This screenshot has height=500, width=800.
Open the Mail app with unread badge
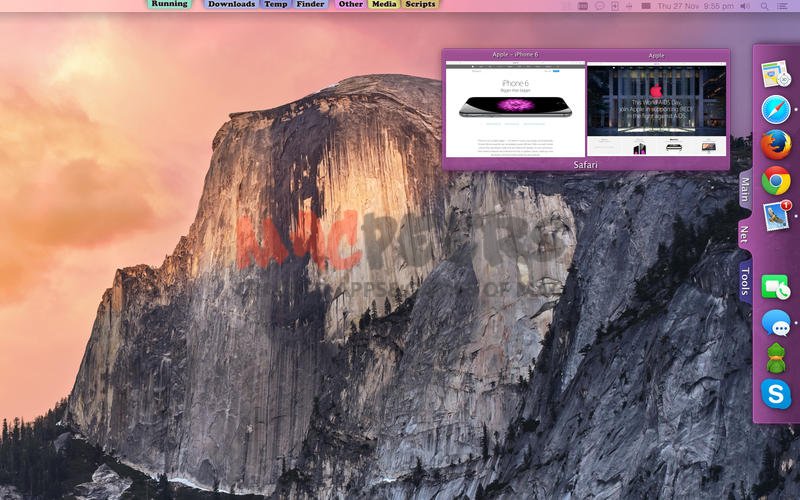pos(777,216)
